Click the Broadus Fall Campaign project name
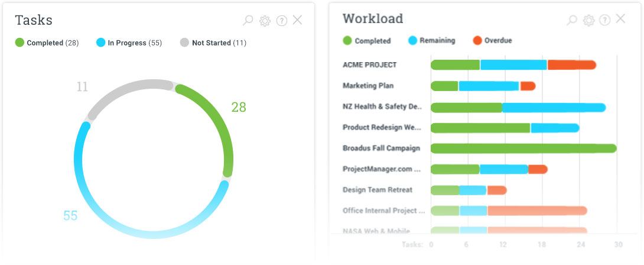The width and height of the screenshot is (644, 265). click(381, 148)
